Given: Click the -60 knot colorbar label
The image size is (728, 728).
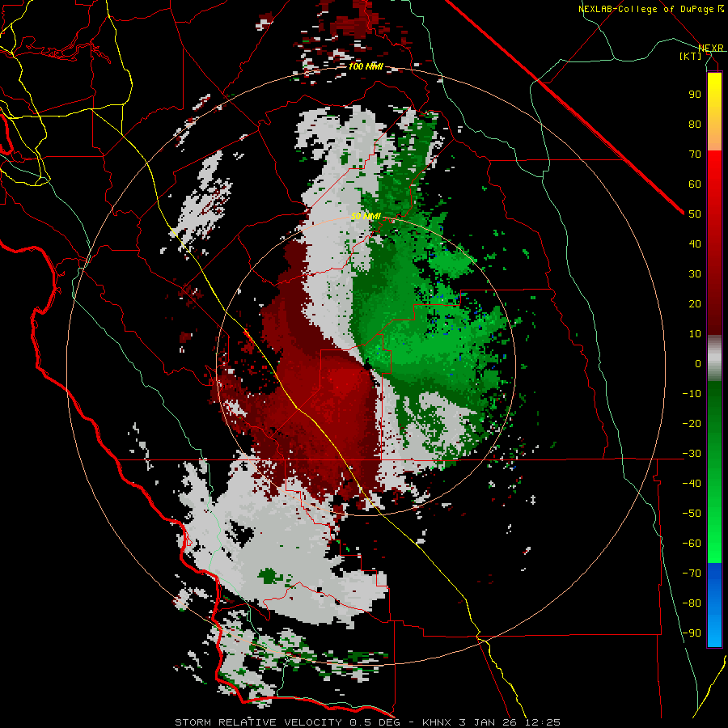Looking at the screenshot, I should (x=692, y=544).
